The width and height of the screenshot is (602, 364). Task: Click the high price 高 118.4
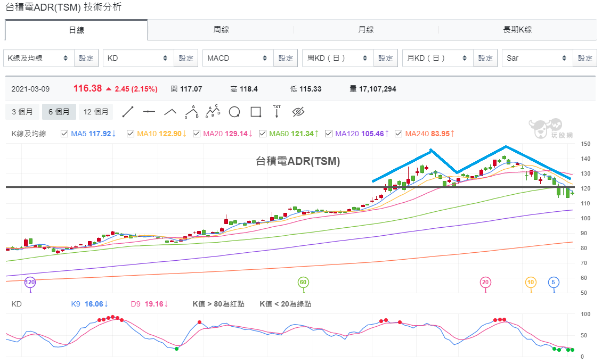[244, 89]
